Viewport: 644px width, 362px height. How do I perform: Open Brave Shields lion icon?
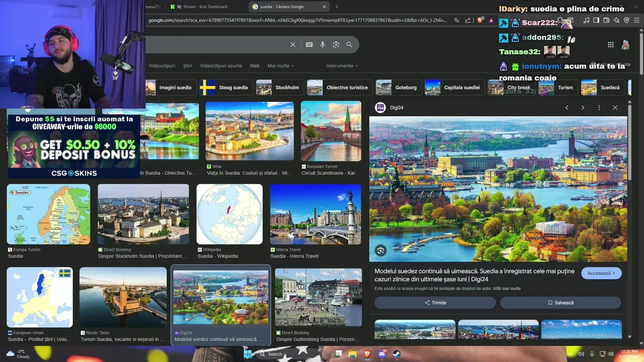[480, 20]
